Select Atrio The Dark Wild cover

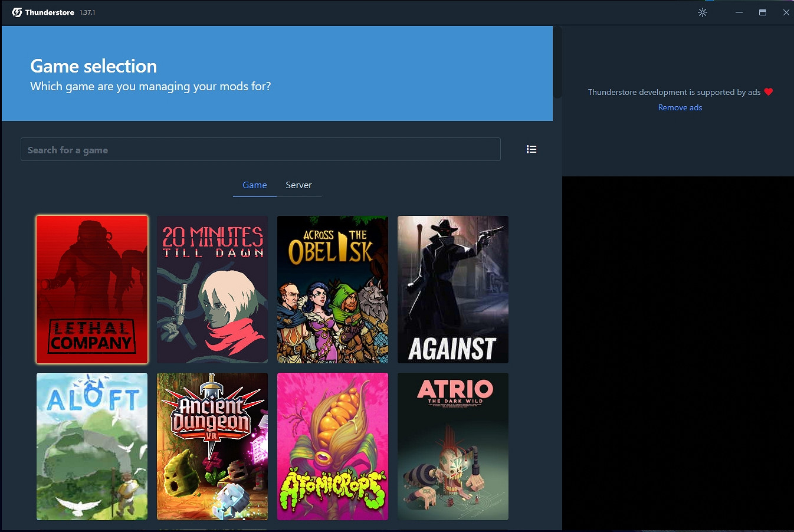click(453, 446)
